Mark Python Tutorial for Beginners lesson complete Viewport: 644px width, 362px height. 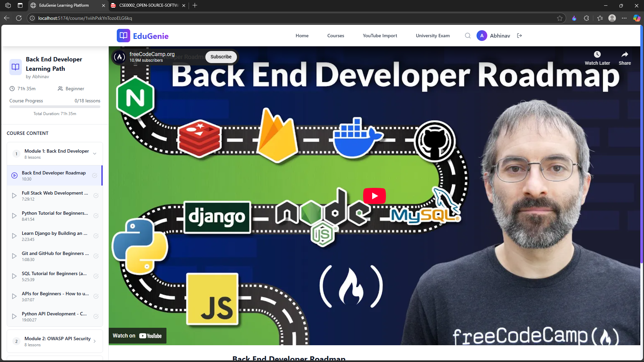coord(96,216)
